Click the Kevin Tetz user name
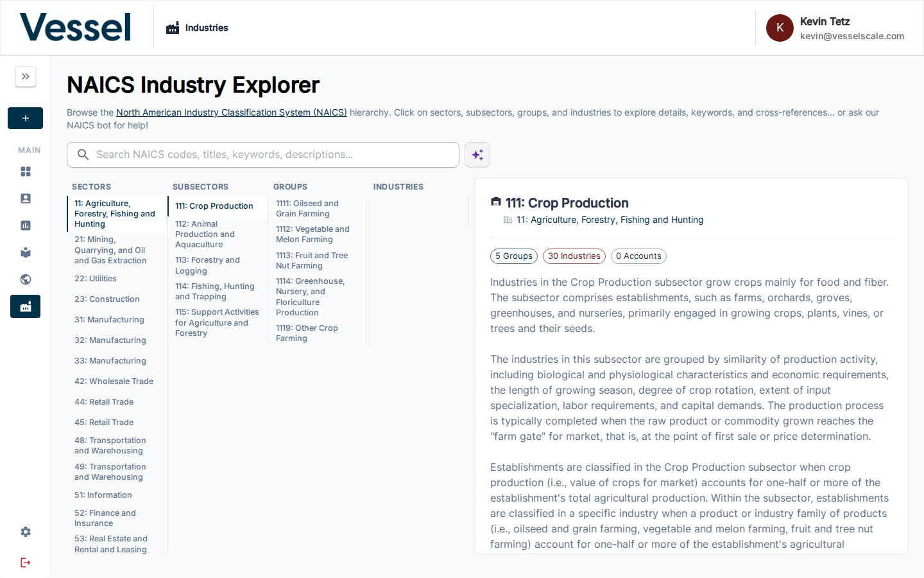This screenshot has width=924, height=578. [825, 21]
